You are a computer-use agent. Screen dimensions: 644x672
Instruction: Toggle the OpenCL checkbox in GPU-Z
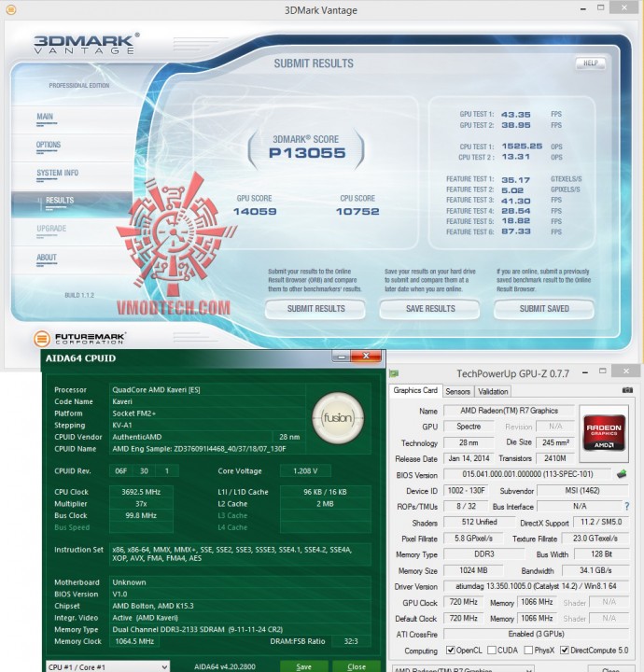coord(450,651)
